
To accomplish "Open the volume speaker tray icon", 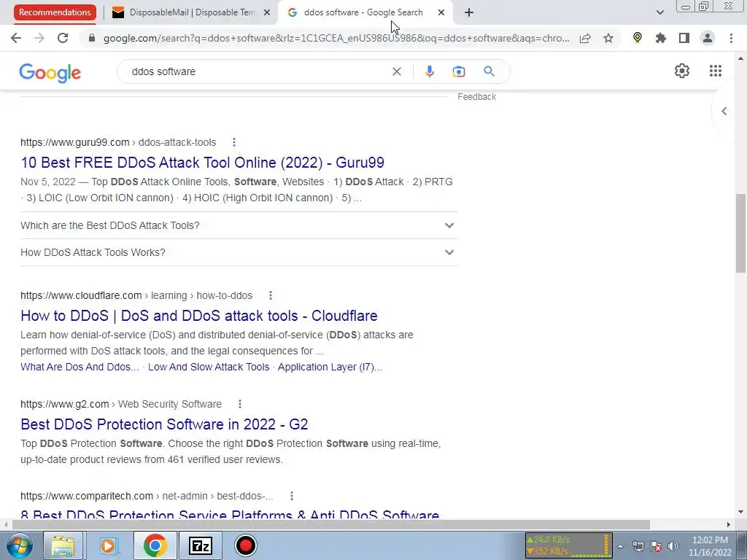I will click(x=673, y=546).
